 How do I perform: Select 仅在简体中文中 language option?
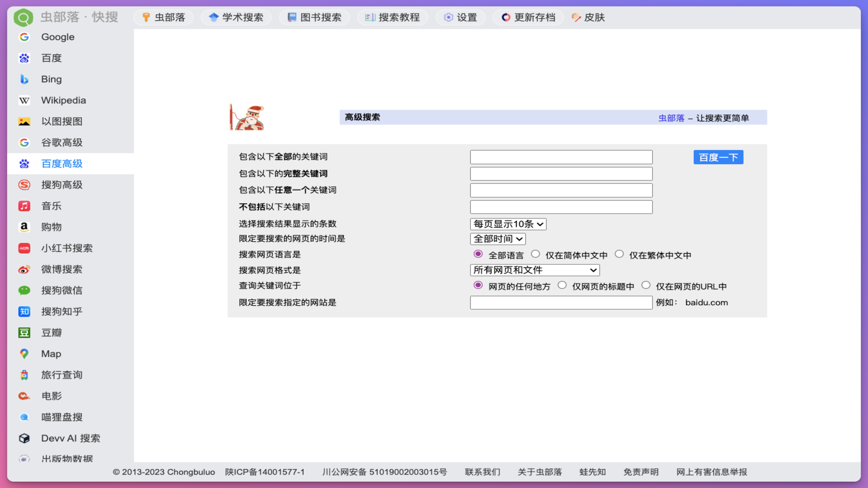point(536,253)
